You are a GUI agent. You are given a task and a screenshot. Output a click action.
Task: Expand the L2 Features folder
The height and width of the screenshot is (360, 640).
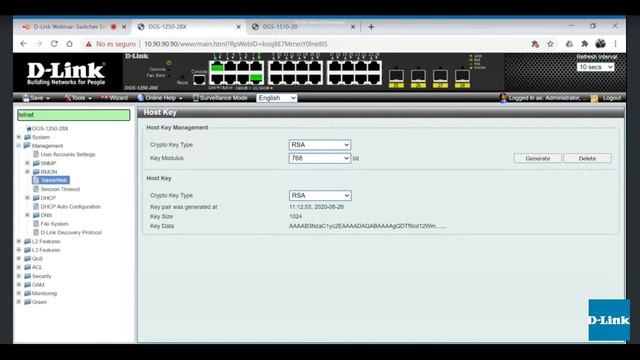(x=19, y=241)
